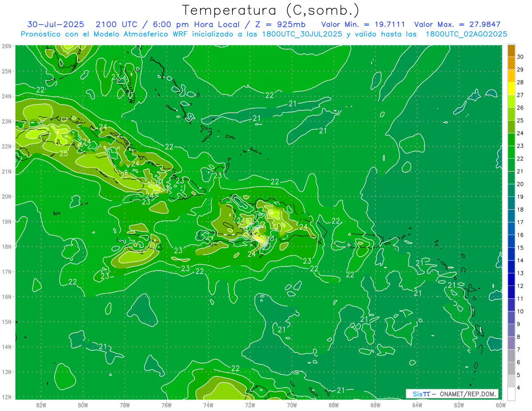
Task: Click the 17N latitude axis label
Action: click(6, 271)
